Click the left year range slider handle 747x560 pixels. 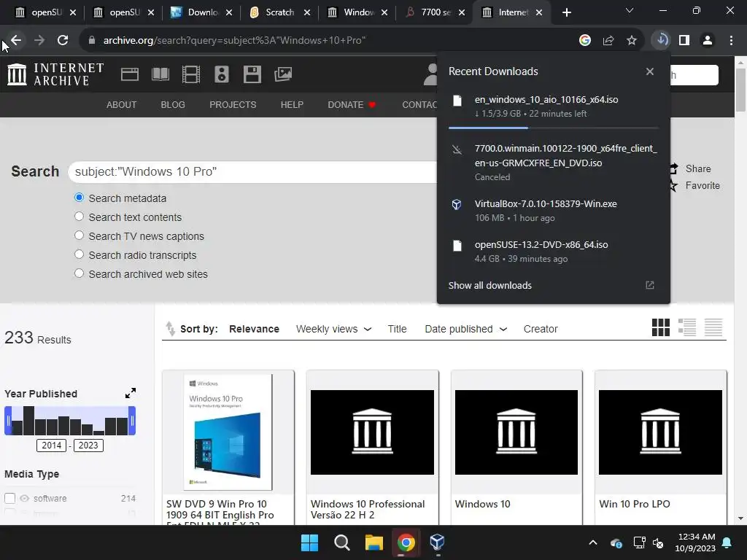point(8,421)
